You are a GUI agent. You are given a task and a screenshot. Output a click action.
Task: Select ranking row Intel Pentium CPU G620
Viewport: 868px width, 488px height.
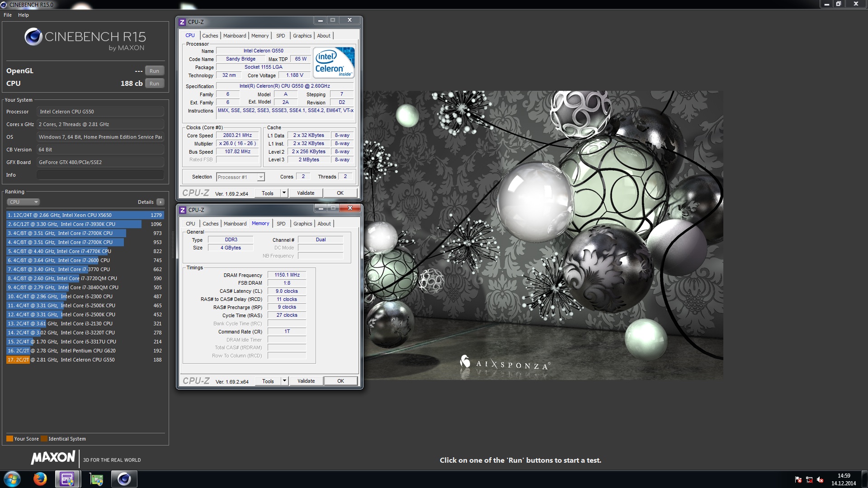85,351
